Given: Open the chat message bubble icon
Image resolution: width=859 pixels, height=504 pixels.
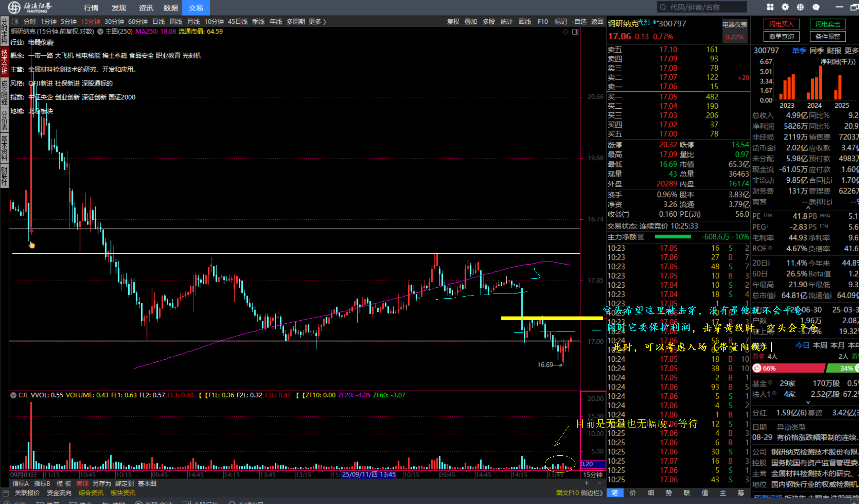Looking at the screenshot, I should click(x=816, y=7).
